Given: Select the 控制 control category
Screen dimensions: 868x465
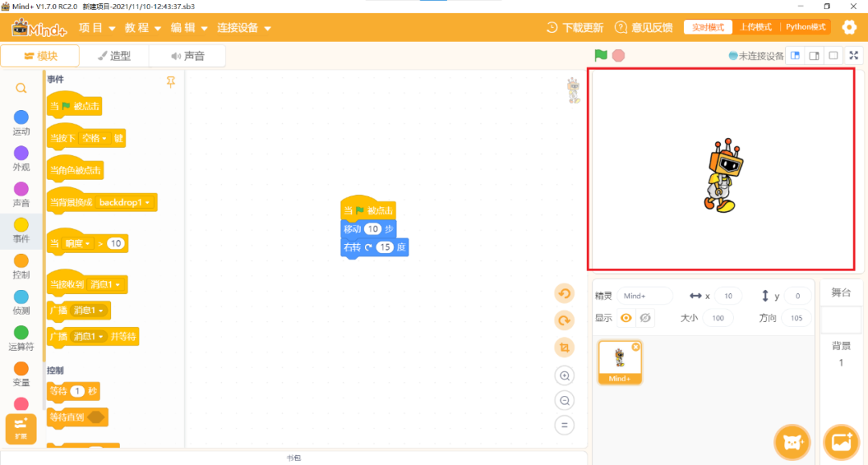Looking at the screenshot, I should 21,267.
